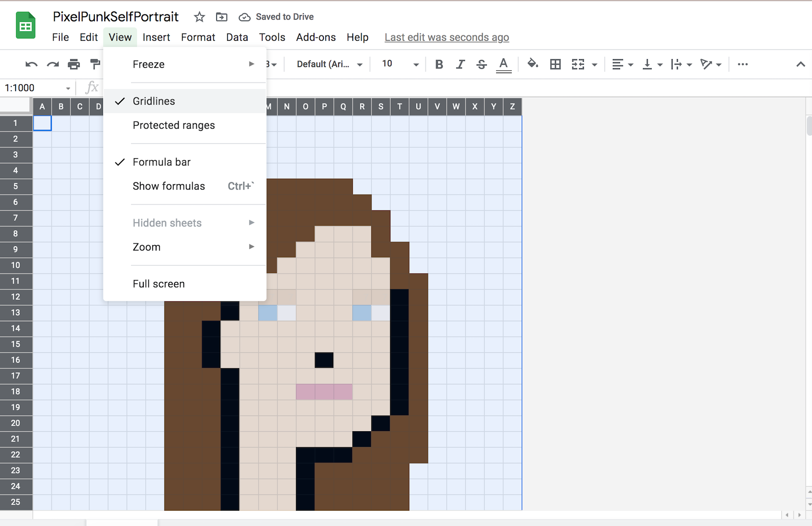Click the undo icon

tap(31, 64)
